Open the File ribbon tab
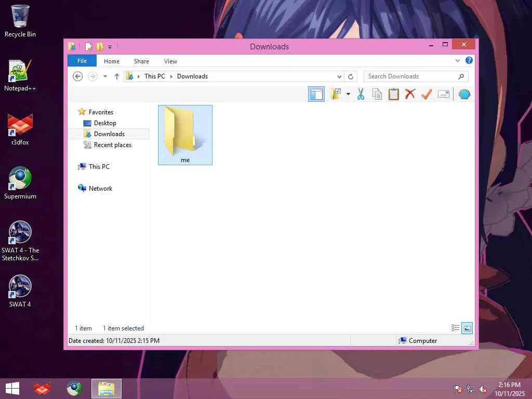532x399 pixels. coord(82,61)
